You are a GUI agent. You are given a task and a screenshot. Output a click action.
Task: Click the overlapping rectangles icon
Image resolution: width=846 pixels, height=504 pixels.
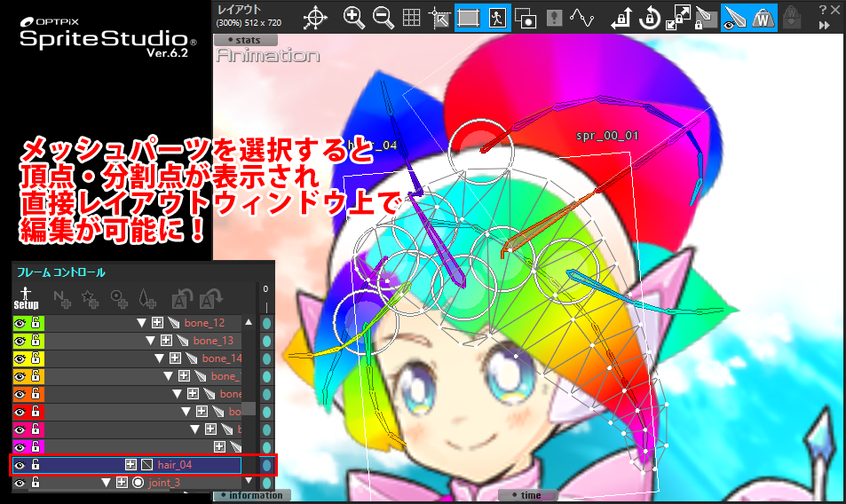(x=525, y=18)
